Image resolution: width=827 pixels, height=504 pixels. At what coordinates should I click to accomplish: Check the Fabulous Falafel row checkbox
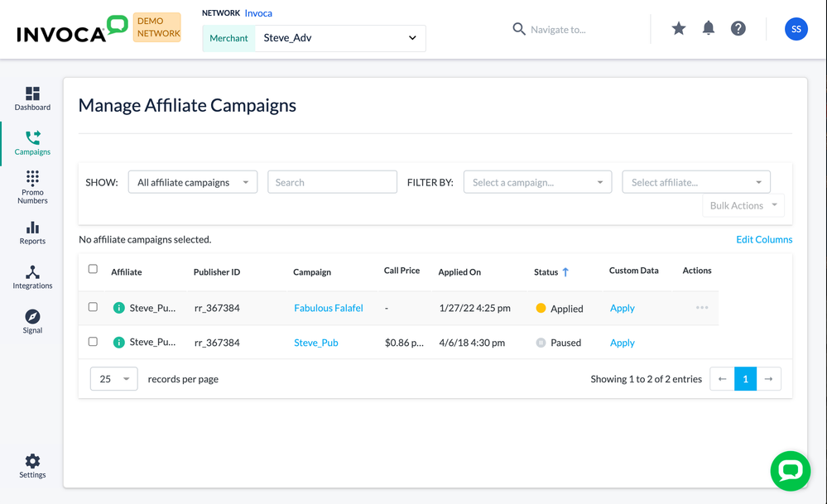(x=93, y=307)
